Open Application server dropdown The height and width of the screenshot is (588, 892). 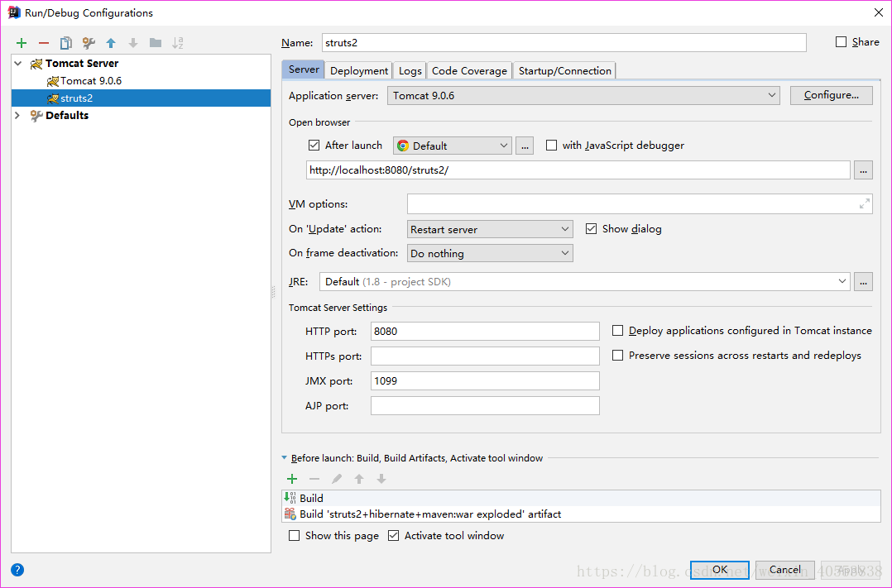tap(583, 96)
